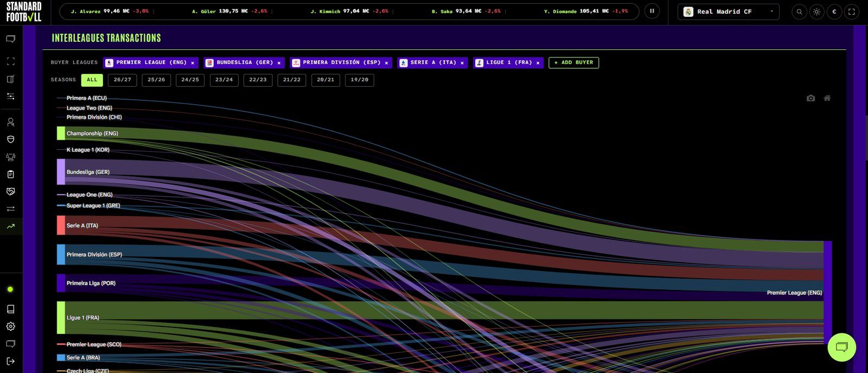Image resolution: width=868 pixels, height=373 pixels.
Task: Remove Serie A (ITA) buyer chip
Action: pyautogui.click(x=462, y=63)
